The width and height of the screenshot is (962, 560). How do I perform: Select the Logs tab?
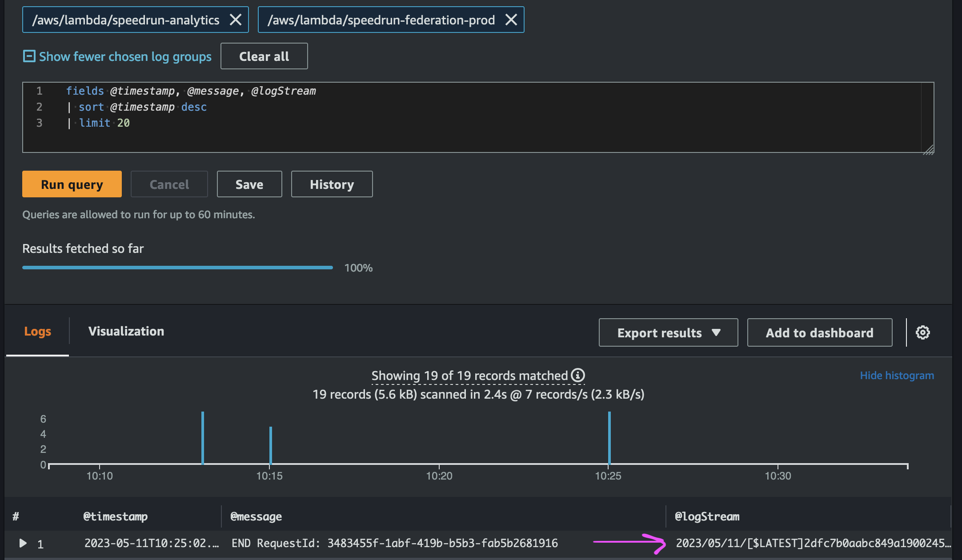(x=37, y=331)
